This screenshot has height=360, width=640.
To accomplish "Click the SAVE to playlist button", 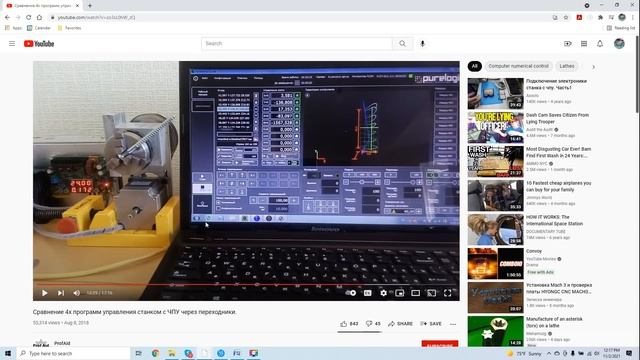I will [x=431, y=324].
